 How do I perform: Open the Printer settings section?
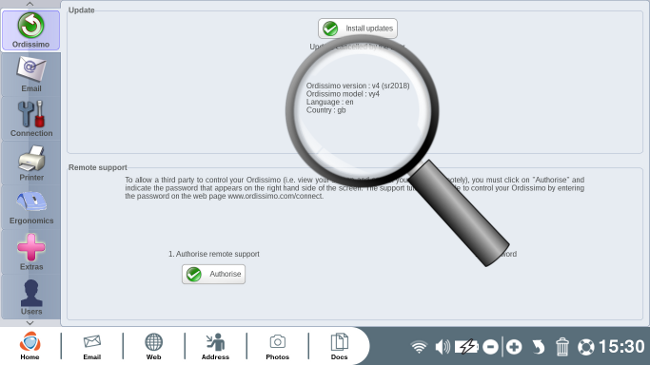pos(31,163)
